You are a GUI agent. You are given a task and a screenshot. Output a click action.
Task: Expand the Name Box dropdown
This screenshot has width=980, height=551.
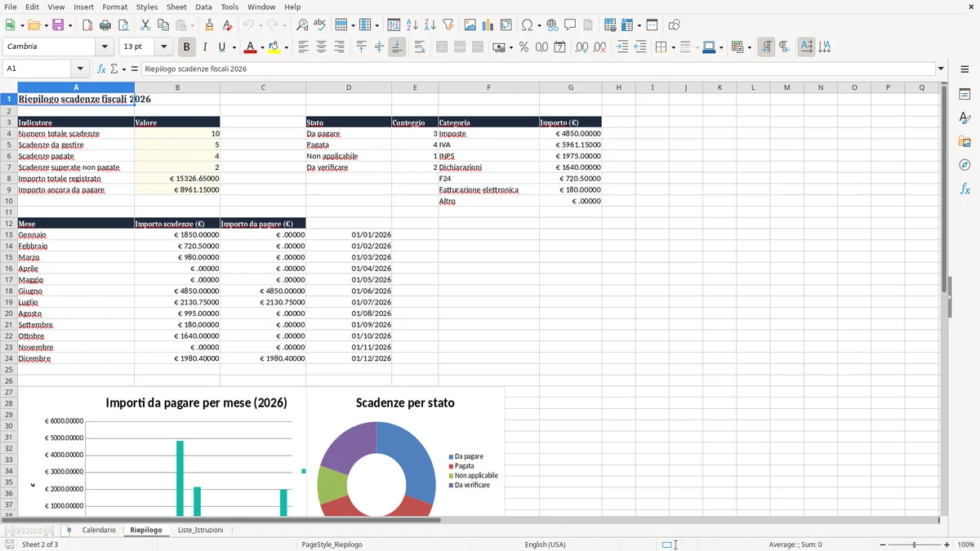point(80,69)
